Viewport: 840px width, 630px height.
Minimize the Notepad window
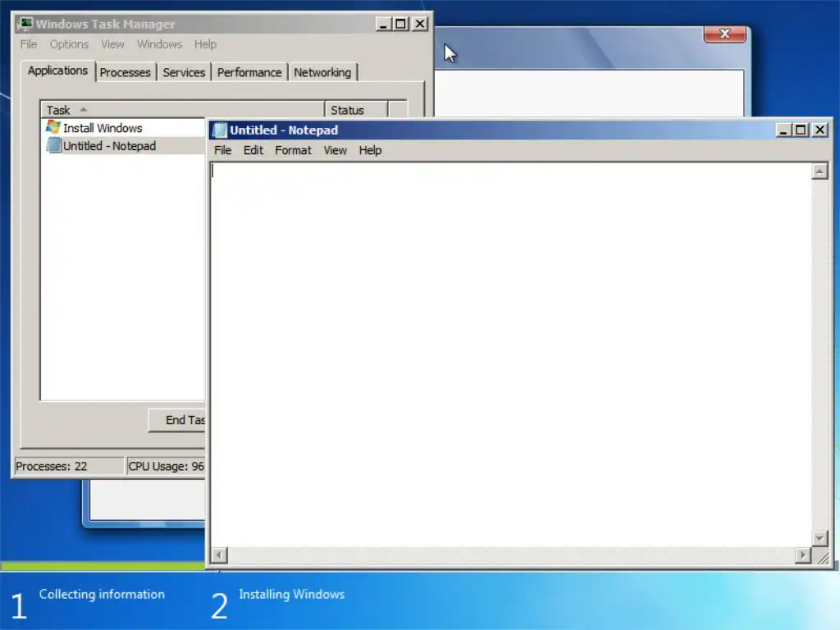(x=783, y=130)
